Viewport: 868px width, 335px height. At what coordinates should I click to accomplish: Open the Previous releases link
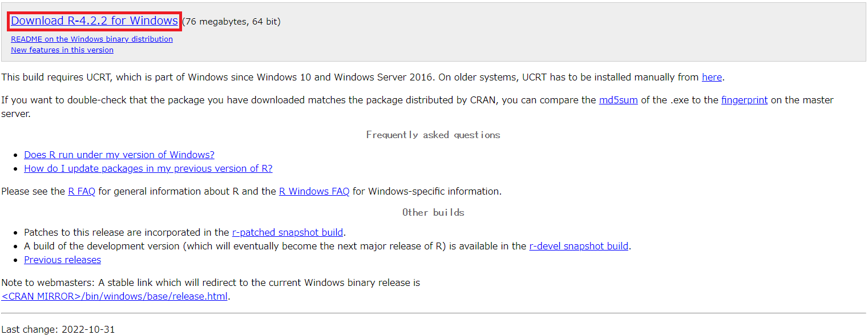tap(62, 260)
